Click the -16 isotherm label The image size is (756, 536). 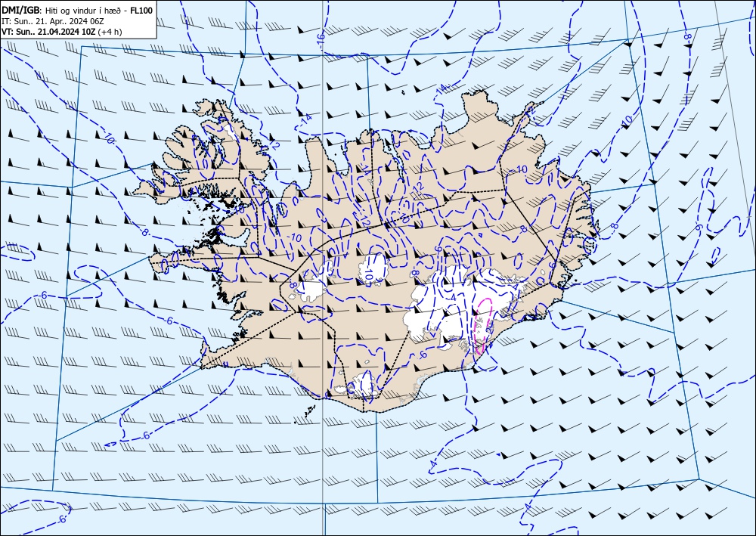point(321,41)
